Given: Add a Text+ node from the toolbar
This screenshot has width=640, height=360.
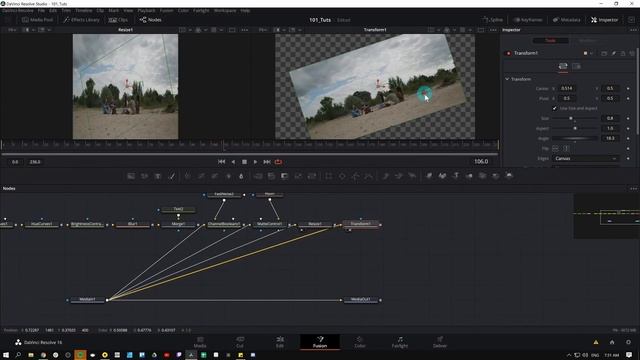Looking at the screenshot, I should [158, 176].
